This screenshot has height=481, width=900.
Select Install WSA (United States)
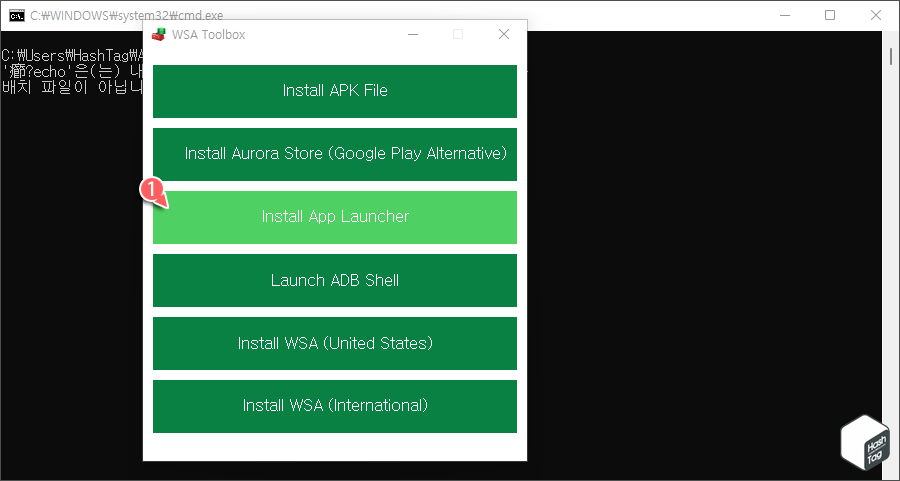click(x=335, y=343)
